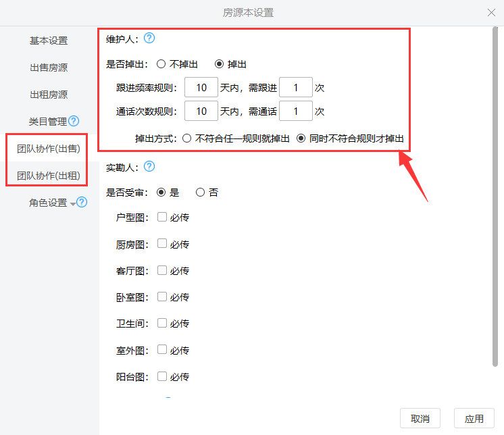Viewport: 504px width, 435px height.
Task: Click the vertical scrollbar of settings panel
Action: coord(495,197)
